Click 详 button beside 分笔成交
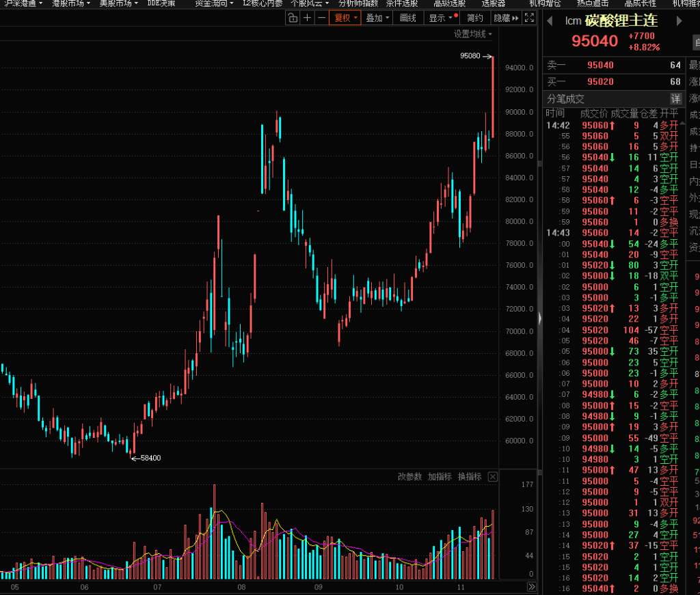The height and width of the screenshot is (595, 700). [675, 99]
